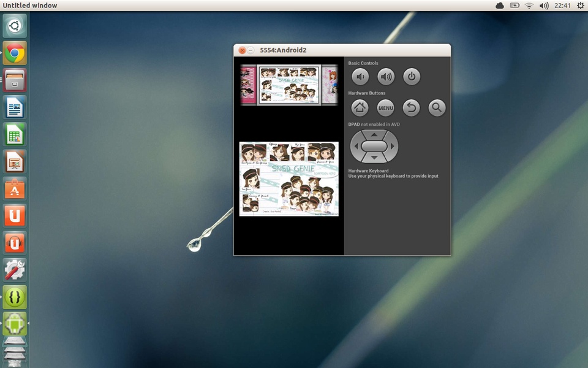The height and width of the screenshot is (368, 588).
Task: Tap the emulator Home hardware button
Action: (x=360, y=108)
